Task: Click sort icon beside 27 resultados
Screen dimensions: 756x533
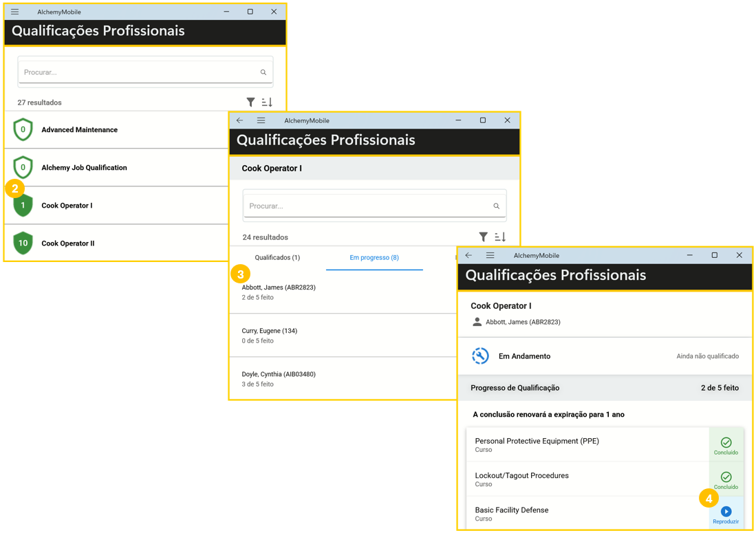Action: click(267, 102)
